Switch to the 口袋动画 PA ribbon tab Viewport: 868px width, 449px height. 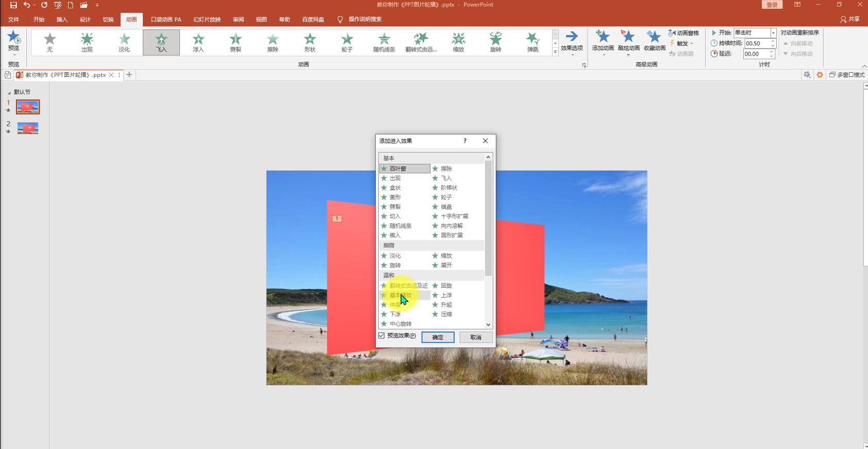click(166, 20)
